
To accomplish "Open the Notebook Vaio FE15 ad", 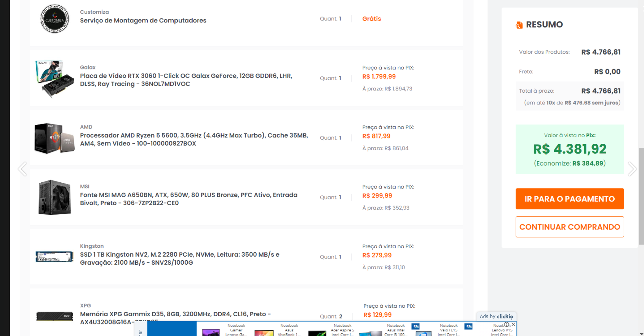I will pyautogui.click(x=449, y=330).
